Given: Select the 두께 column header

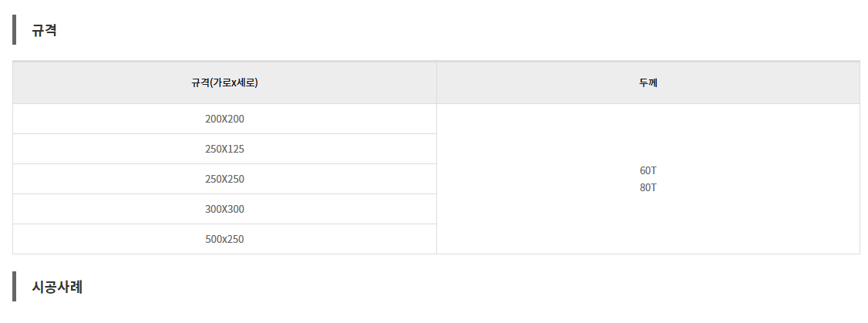Looking at the screenshot, I should pyautogui.click(x=648, y=83).
